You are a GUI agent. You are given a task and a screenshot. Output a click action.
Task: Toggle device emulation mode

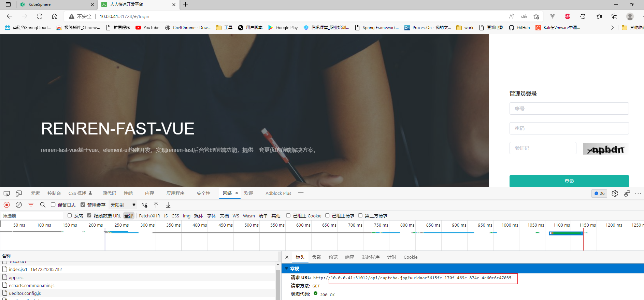[19, 193]
